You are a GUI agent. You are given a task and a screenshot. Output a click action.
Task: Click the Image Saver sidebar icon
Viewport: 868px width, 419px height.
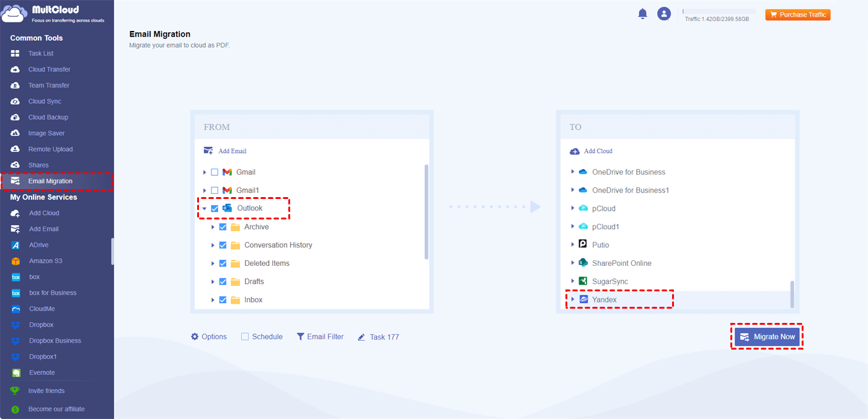[x=15, y=133]
